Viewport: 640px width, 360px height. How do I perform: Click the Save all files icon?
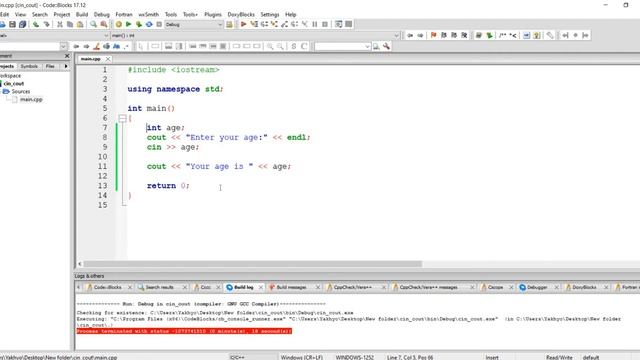[x=23, y=24]
